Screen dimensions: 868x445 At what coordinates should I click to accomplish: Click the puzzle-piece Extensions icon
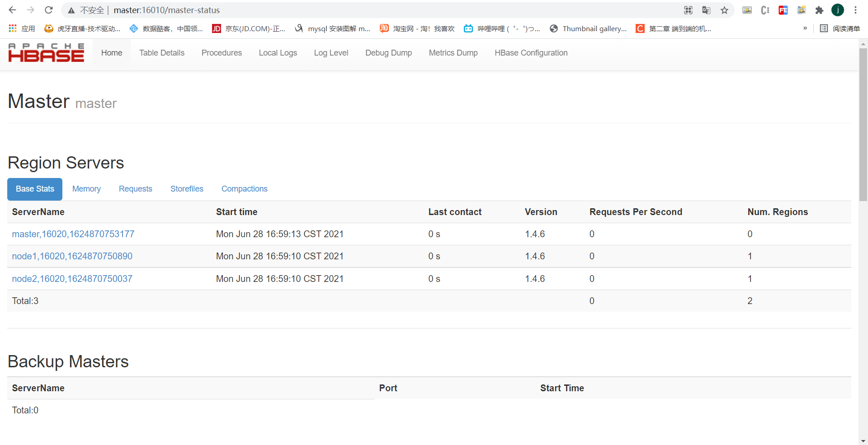(819, 10)
